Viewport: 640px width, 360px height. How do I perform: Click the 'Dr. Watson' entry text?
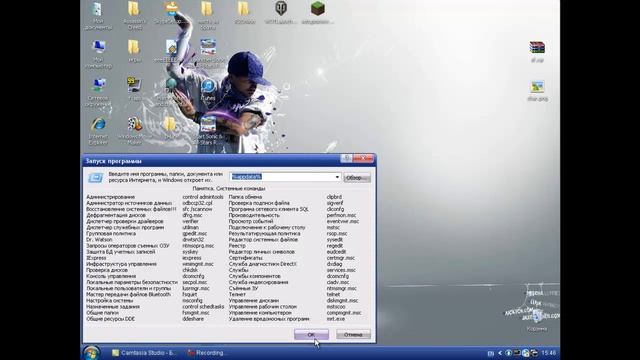click(x=99, y=240)
